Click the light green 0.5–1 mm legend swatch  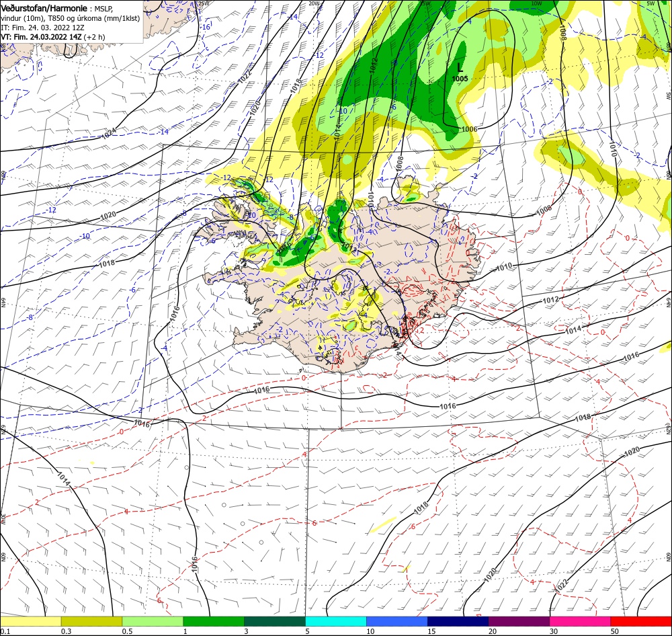[x=153, y=621]
